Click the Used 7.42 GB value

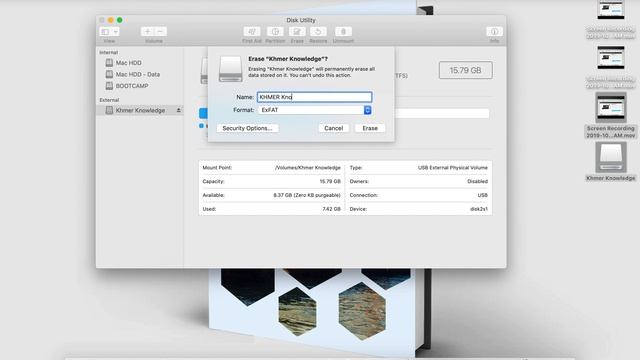(x=331, y=209)
